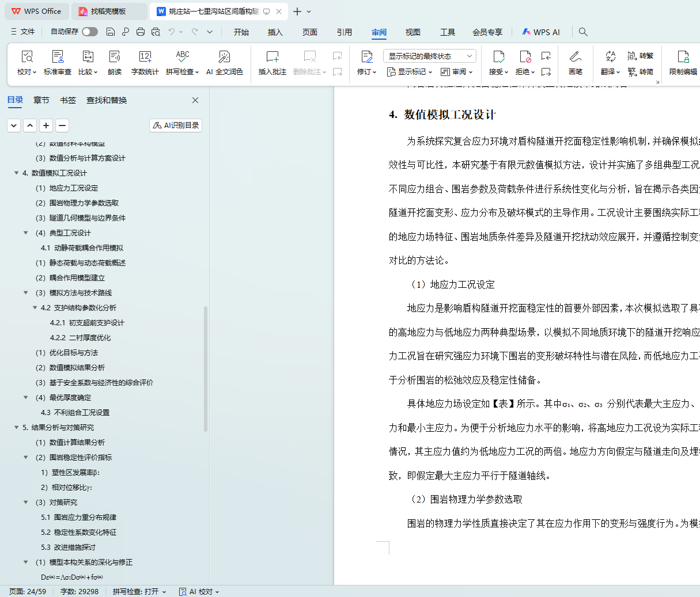Open 字数统计 word count tool
The height and width of the screenshot is (597, 700).
pos(145,62)
